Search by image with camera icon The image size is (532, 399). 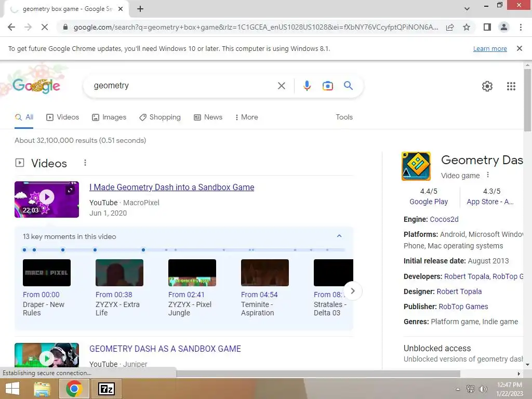(328, 86)
